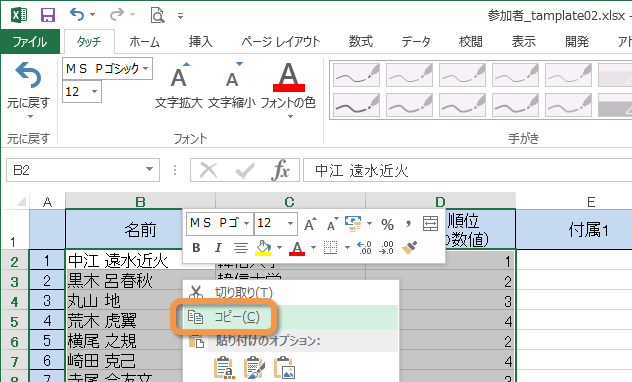Click mini toolbar decrease font size icon
The image size is (632, 382).
tap(332, 224)
